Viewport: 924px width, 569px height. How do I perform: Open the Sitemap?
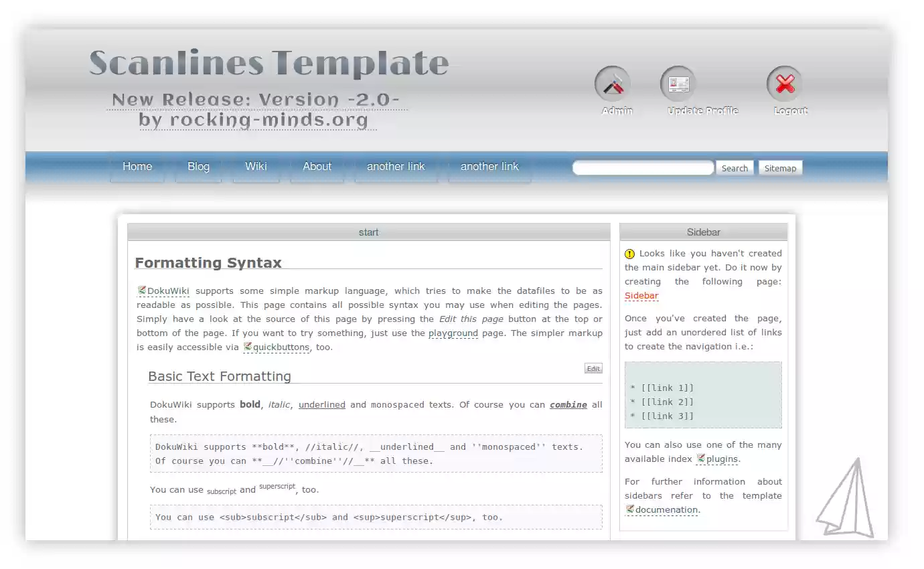pyautogui.click(x=780, y=167)
